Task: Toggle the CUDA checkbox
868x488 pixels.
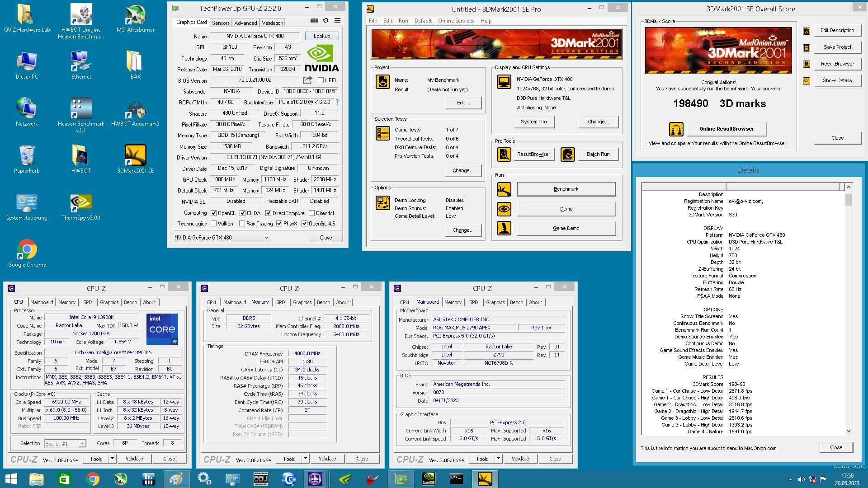Action: tap(242, 213)
